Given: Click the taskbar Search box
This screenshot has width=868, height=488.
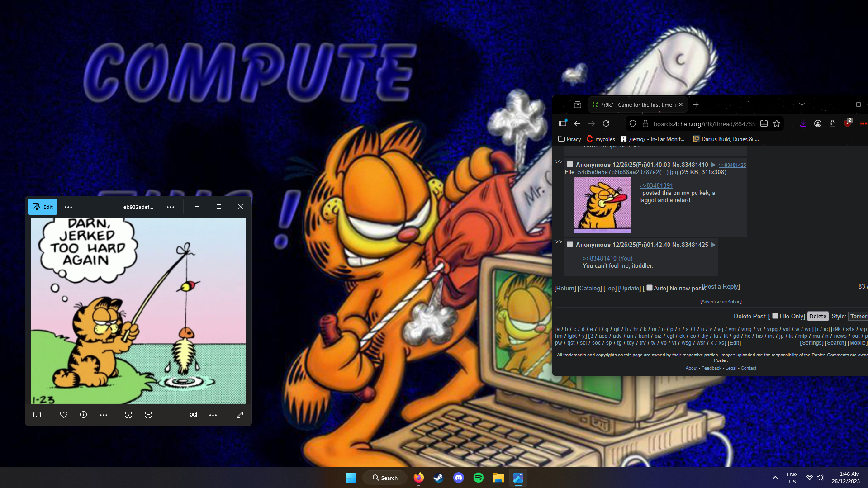Looking at the screenshot, I should [385, 478].
